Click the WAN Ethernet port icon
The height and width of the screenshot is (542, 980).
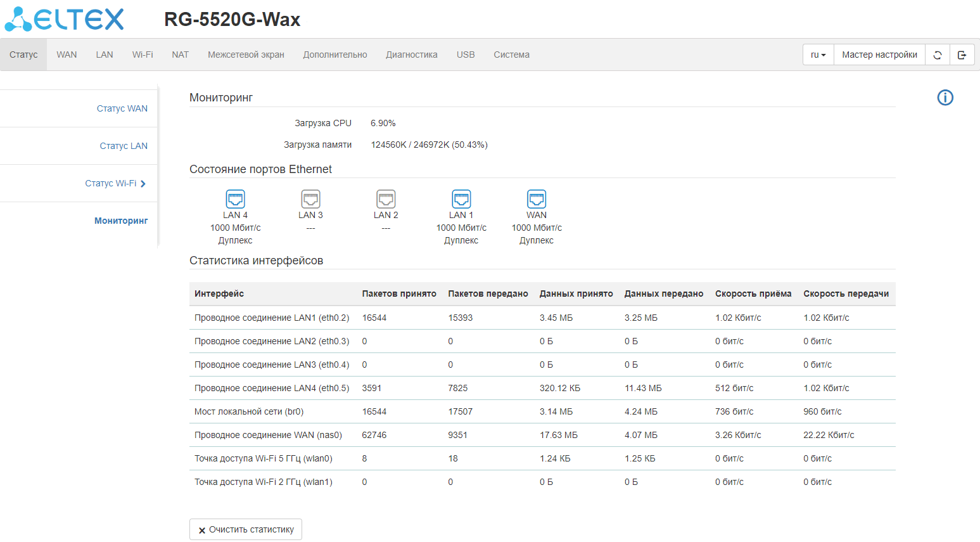click(x=537, y=199)
